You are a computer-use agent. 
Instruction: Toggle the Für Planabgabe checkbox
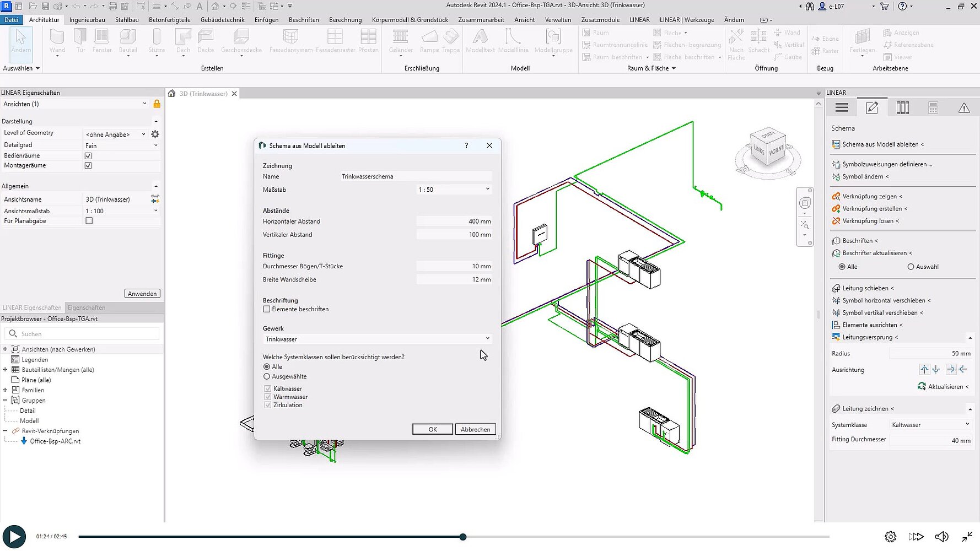[x=89, y=221]
